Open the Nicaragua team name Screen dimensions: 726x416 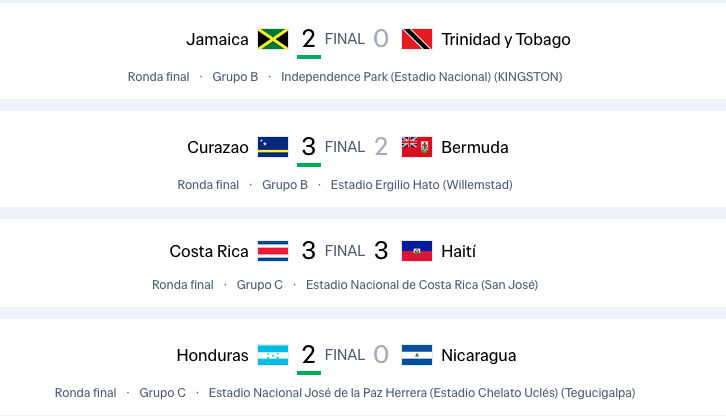(479, 355)
